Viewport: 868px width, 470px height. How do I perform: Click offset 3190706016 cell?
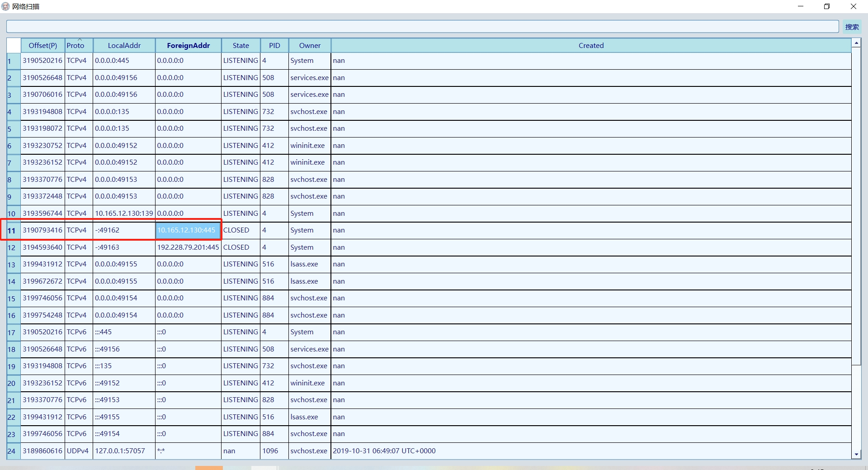[x=42, y=95]
